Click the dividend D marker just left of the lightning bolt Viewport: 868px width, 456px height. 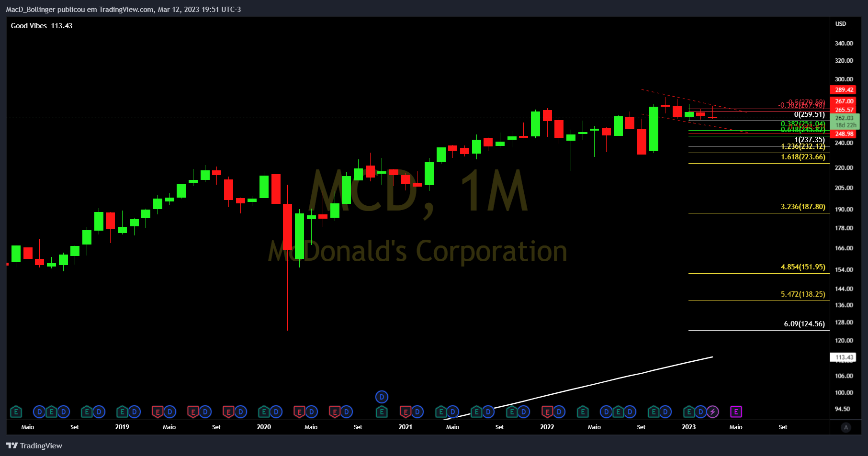[701, 412]
